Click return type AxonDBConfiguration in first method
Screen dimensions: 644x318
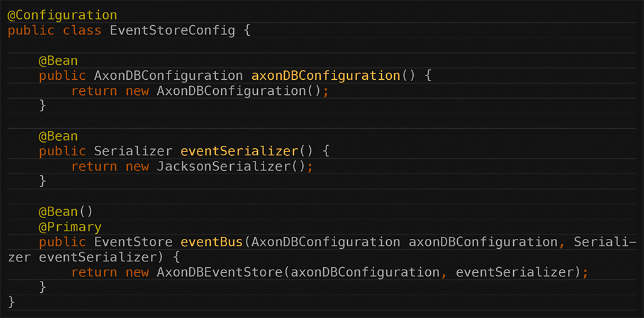click(169, 76)
